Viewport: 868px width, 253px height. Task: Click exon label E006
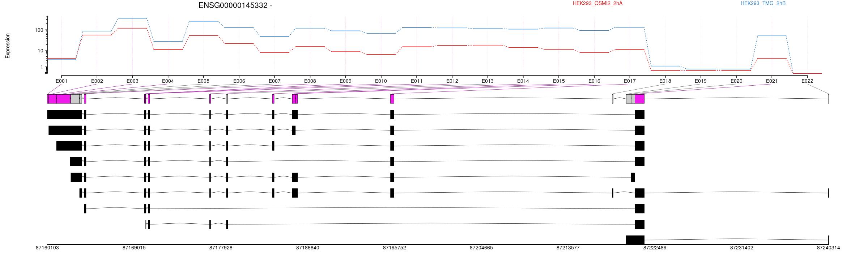click(239, 81)
